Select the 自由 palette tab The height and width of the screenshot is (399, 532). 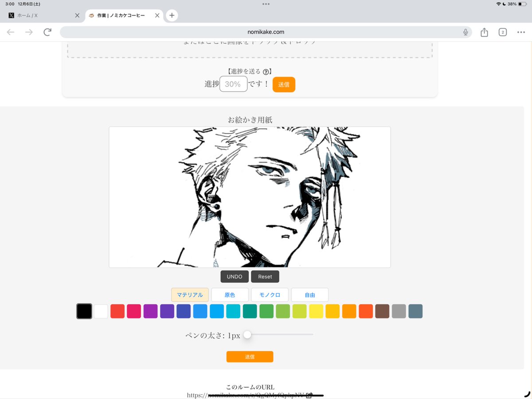tap(310, 295)
